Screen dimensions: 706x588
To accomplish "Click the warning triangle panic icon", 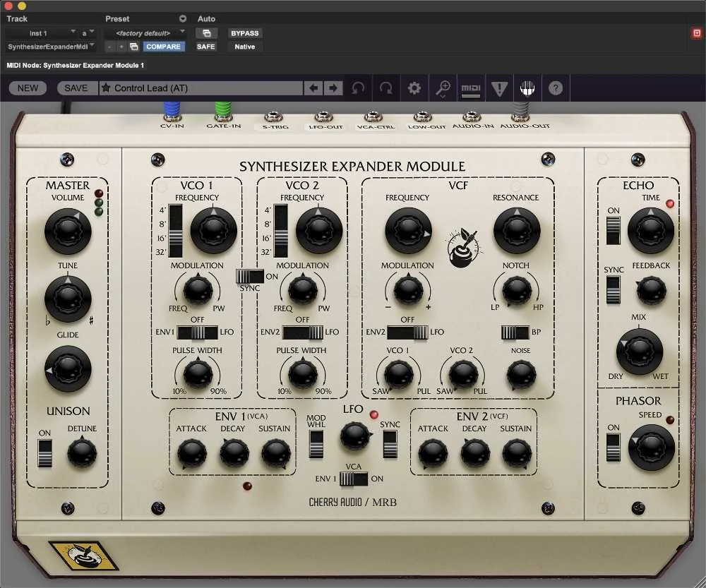I will pos(499,88).
